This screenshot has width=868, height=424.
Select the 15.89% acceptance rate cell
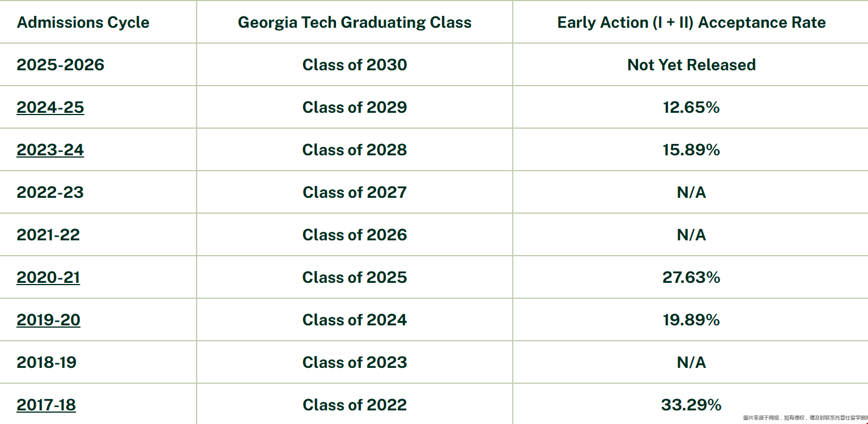click(691, 150)
